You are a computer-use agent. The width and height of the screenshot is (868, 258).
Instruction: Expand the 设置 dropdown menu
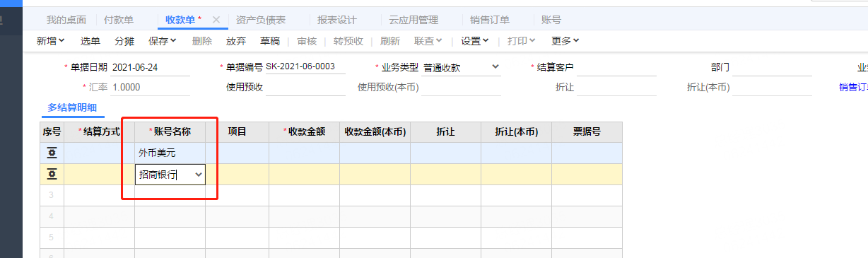tap(486, 41)
